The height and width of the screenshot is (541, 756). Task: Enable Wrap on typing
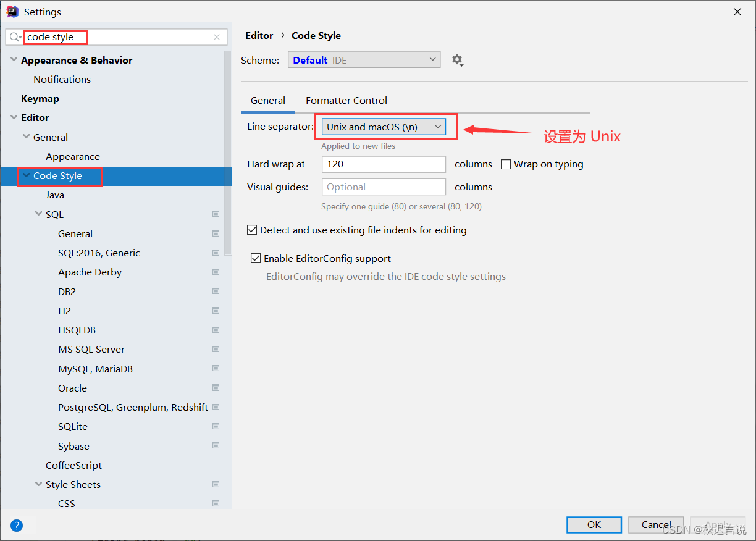point(506,164)
